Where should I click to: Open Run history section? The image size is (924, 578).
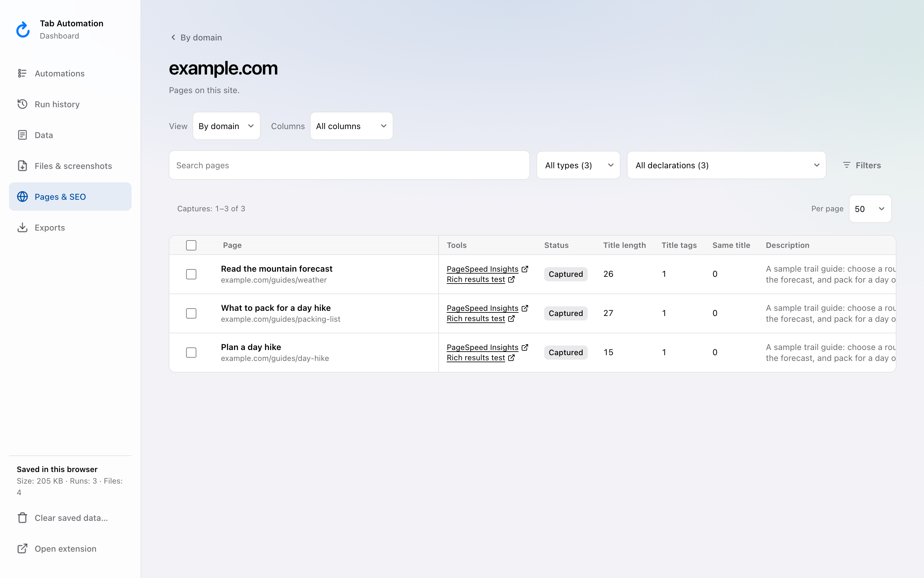[x=70, y=104]
